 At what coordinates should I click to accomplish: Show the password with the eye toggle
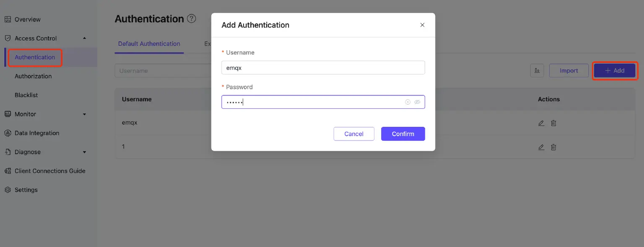[x=417, y=102]
